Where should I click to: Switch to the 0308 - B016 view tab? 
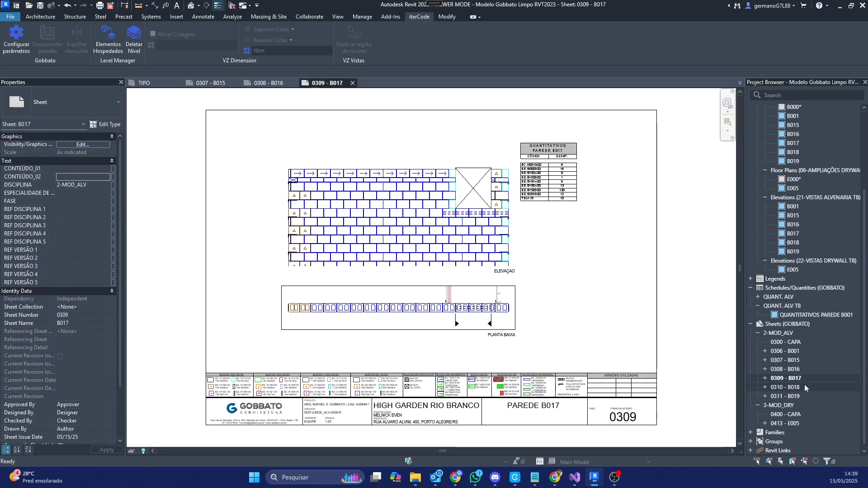click(x=268, y=83)
